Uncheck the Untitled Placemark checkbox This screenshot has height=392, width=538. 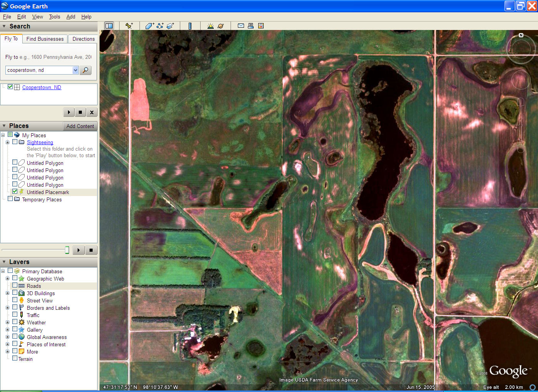click(15, 191)
